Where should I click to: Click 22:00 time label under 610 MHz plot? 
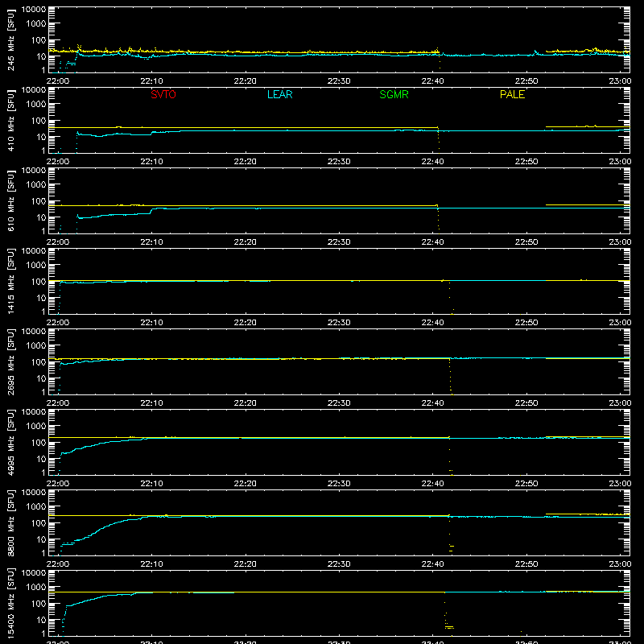pos(58,242)
